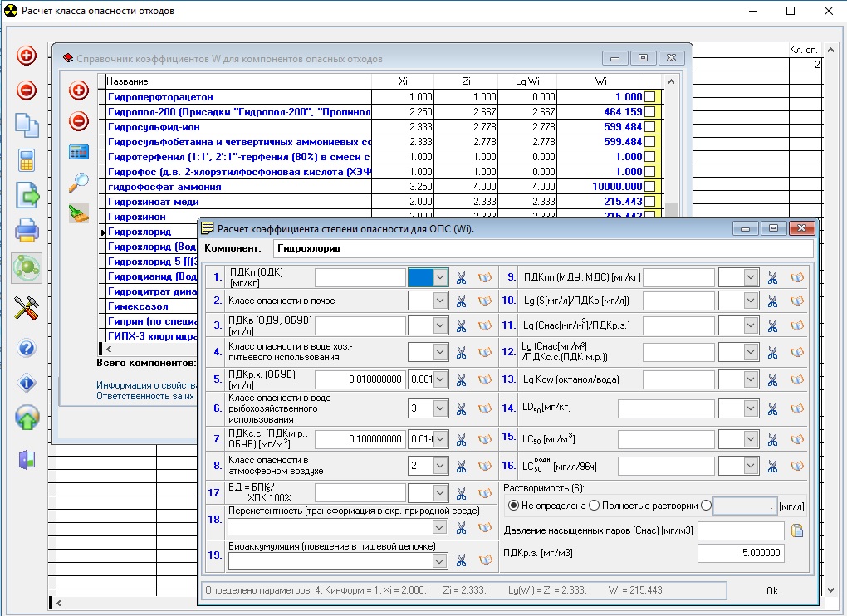Click the ПДКр.з. input field with value 5.000000
The width and height of the screenshot is (847, 616).
(x=741, y=554)
